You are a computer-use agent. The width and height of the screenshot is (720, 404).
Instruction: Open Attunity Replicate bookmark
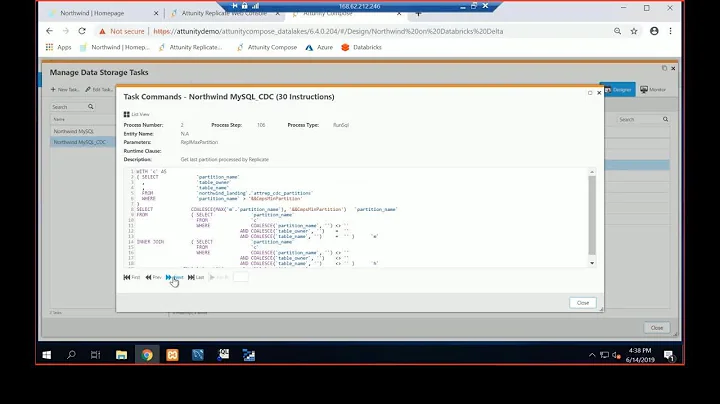pos(190,47)
